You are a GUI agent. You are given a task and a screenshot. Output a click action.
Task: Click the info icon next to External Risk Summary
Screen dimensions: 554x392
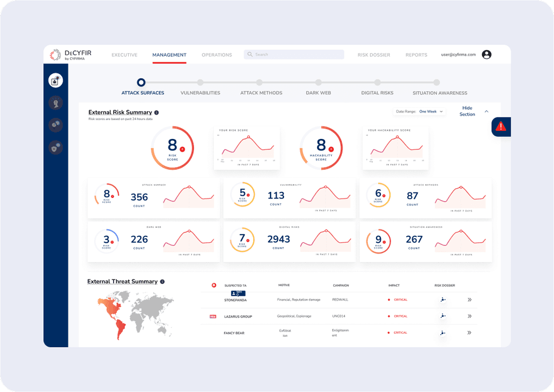156,112
